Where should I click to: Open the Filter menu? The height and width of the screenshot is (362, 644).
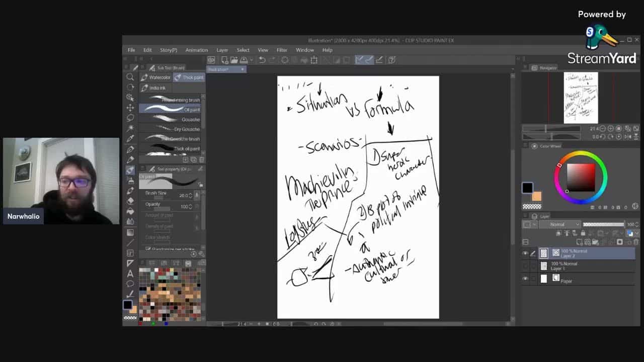(x=282, y=50)
